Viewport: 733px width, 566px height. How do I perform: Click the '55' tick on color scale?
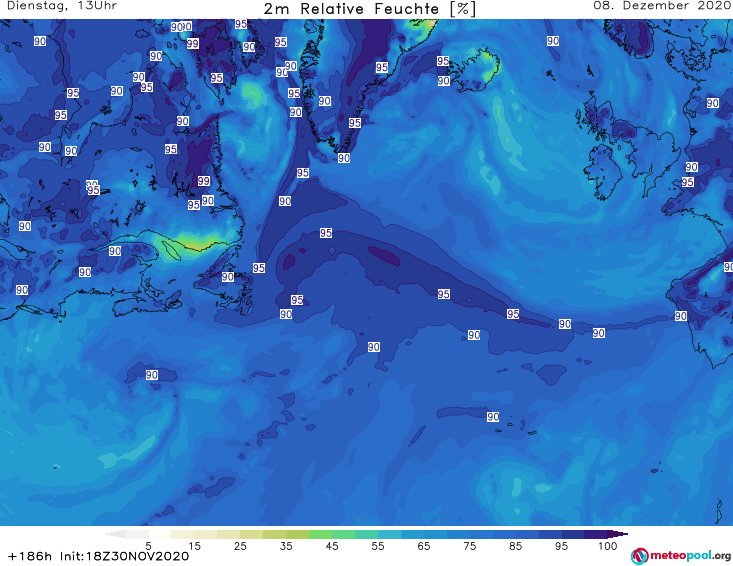coord(378,546)
